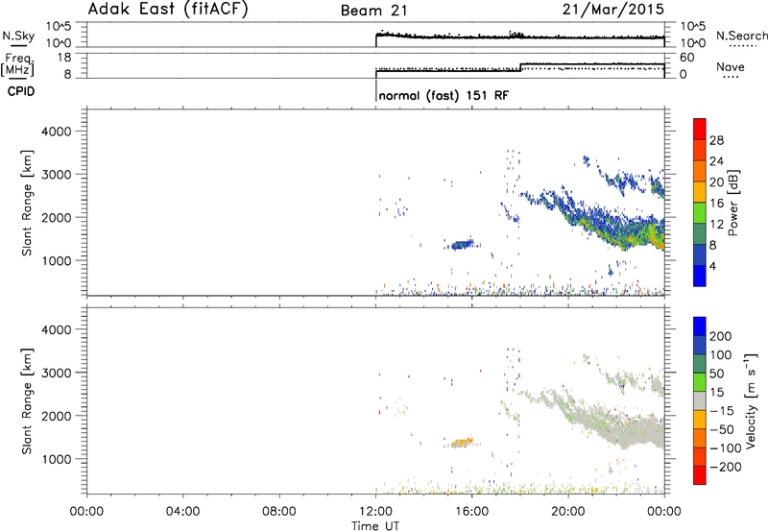Click the '12:00' time axis label
768x532 pixels.
coord(375,512)
